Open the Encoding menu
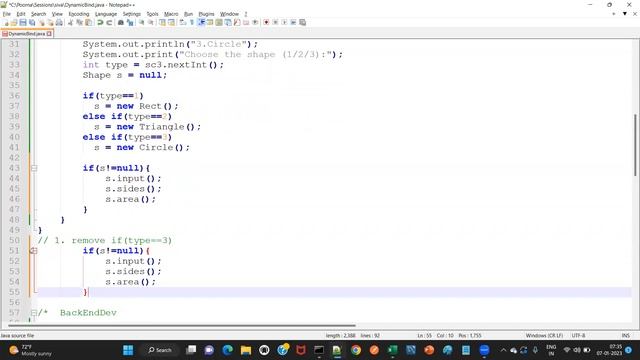 (x=79, y=14)
